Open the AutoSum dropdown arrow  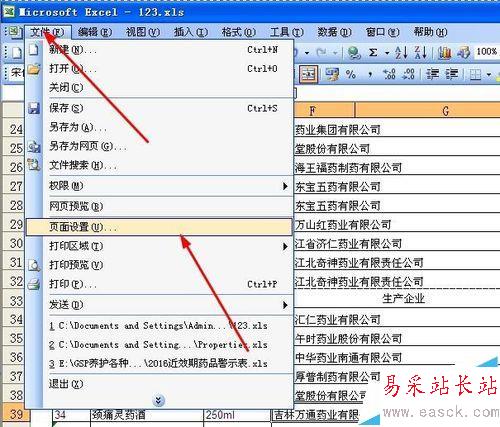tap(387, 53)
